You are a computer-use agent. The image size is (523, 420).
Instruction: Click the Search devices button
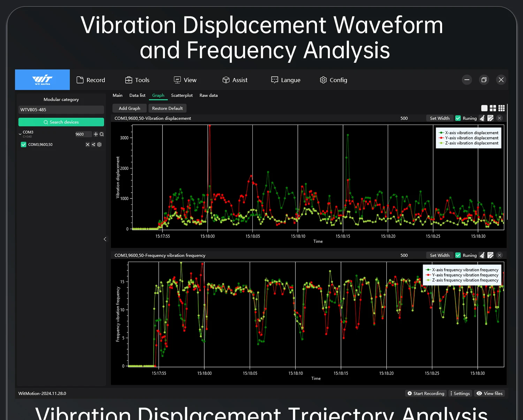(x=61, y=122)
